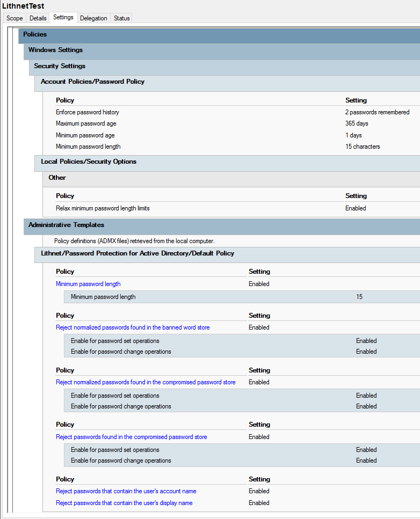The image size is (420, 519).
Task: Open Reject passwords containing user's account name link
Action: coord(126,491)
